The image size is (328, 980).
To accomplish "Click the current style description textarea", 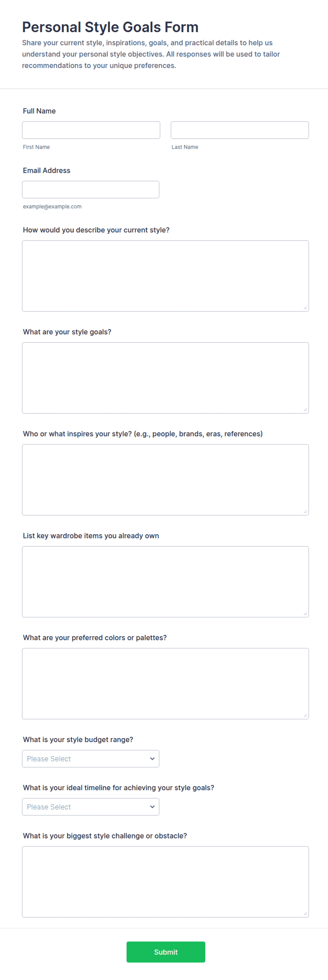I will [165, 276].
